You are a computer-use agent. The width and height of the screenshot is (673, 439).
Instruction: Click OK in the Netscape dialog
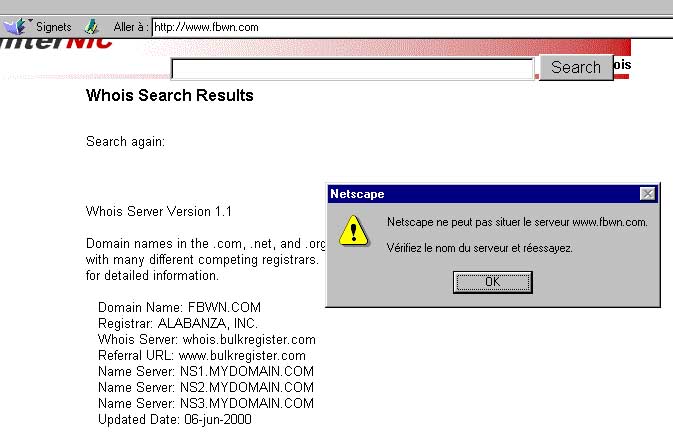[x=493, y=282]
